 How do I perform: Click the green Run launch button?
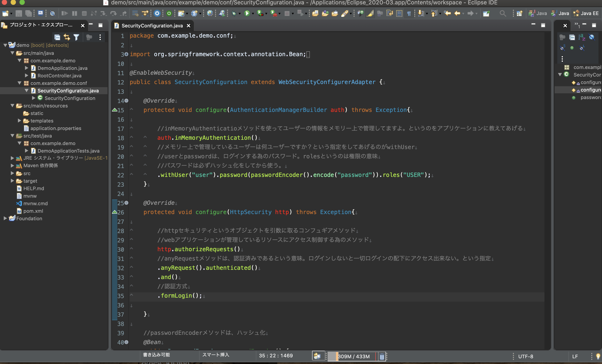(x=247, y=13)
